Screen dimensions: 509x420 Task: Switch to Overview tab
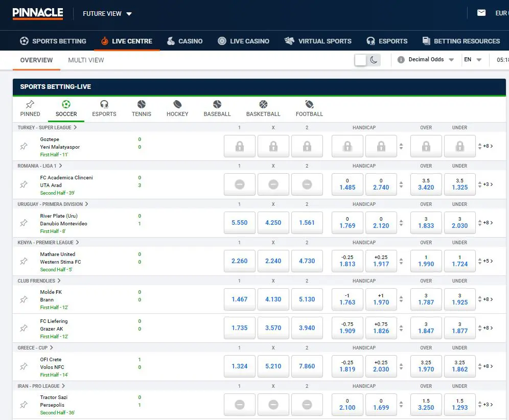(x=36, y=60)
